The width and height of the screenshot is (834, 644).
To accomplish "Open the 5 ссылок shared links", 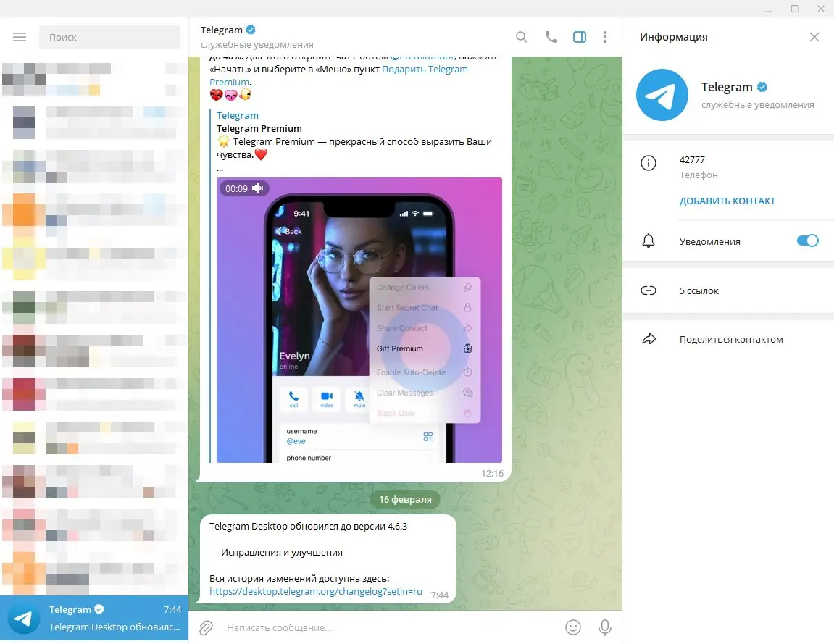I will point(727,291).
